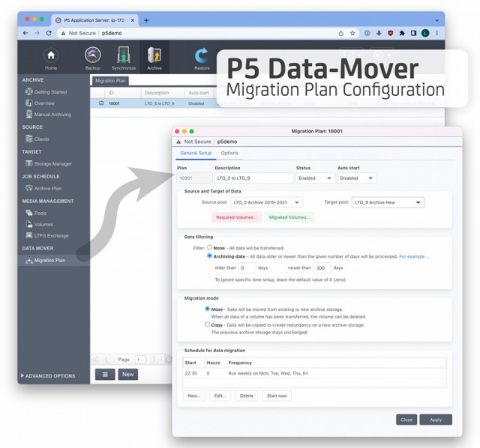Start the migration with Start now

[277, 396]
